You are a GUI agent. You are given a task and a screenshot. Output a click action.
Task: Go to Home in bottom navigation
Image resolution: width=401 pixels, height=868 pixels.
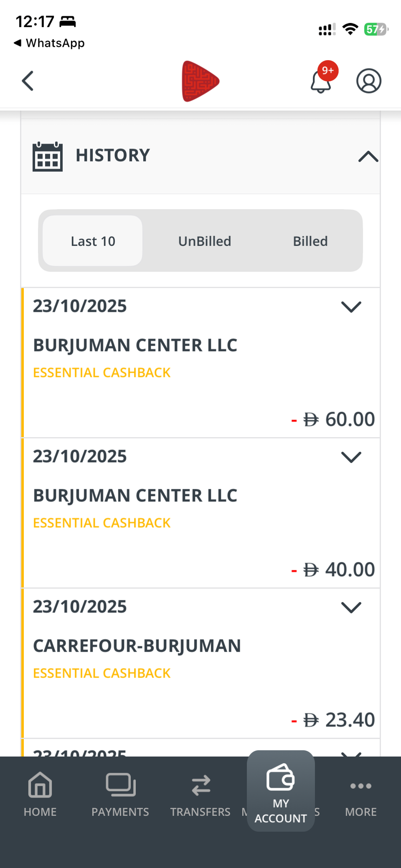(40, 794)
